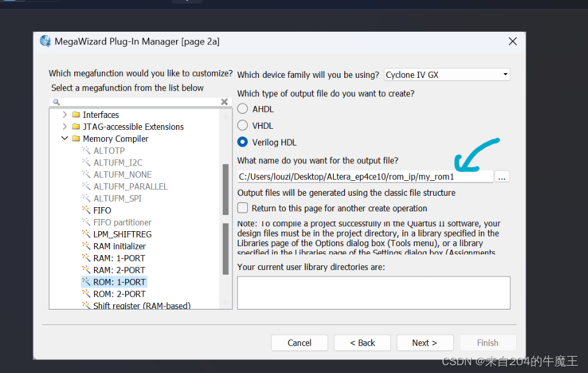Screen dimensions: 588x373
Task: Go back with the < Back button
Action: tap(362, 342)
